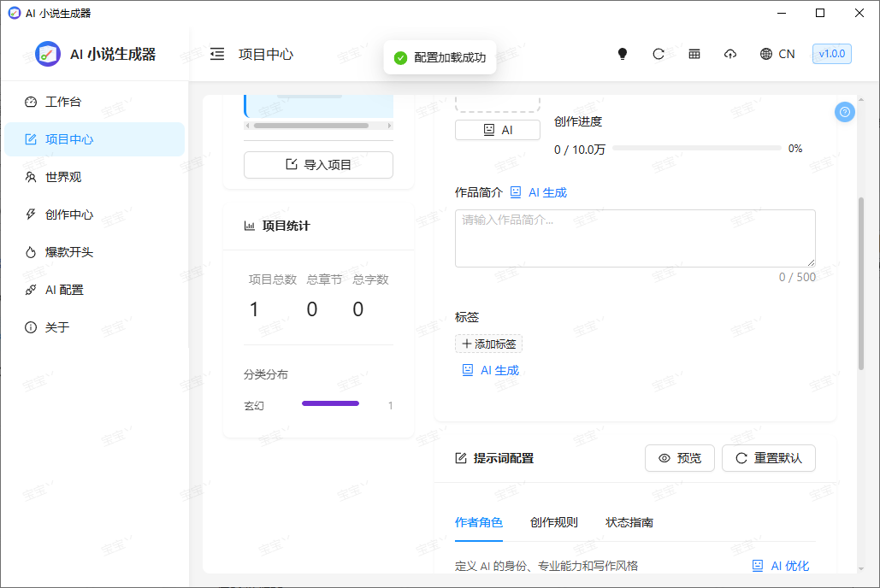Toggle the light/dark theme lightbulb icon
Image resolution: width=880 pixels, height=588 pixels.
click(622, 54)
